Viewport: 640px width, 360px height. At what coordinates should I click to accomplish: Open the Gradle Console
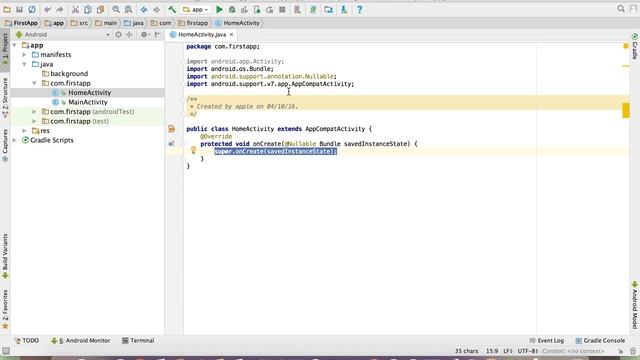click(x=600, y=340)
